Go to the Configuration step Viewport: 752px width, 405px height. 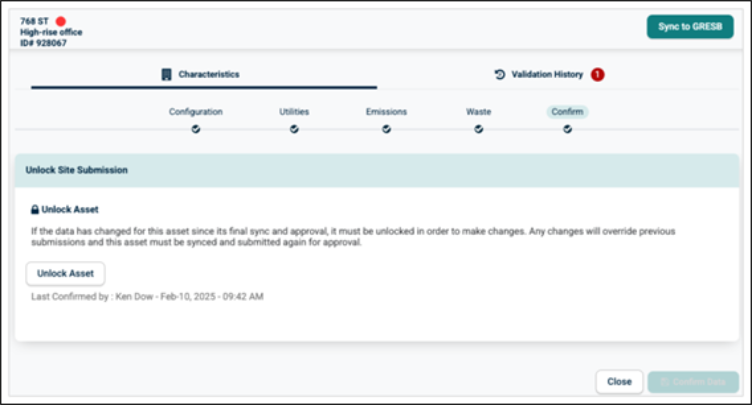click(x=195, y=112)
